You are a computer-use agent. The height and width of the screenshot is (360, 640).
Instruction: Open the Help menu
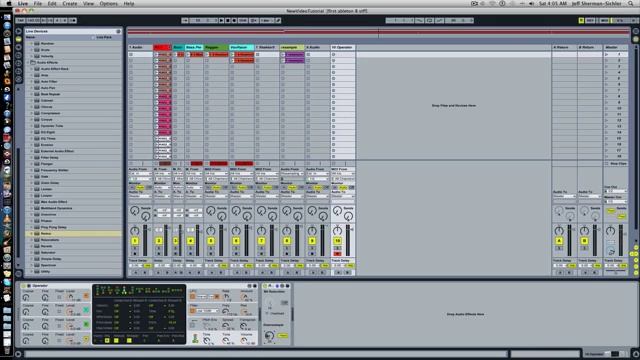click(129, 3)
